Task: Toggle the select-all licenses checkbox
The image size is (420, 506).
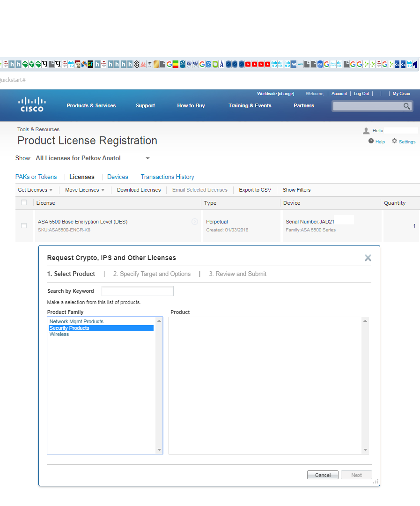Action: [24, 203]
